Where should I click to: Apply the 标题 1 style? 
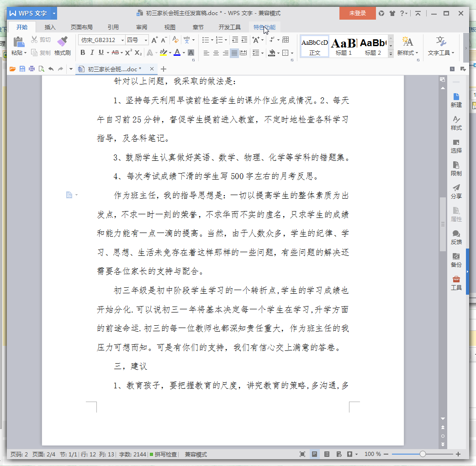(344, 46)
